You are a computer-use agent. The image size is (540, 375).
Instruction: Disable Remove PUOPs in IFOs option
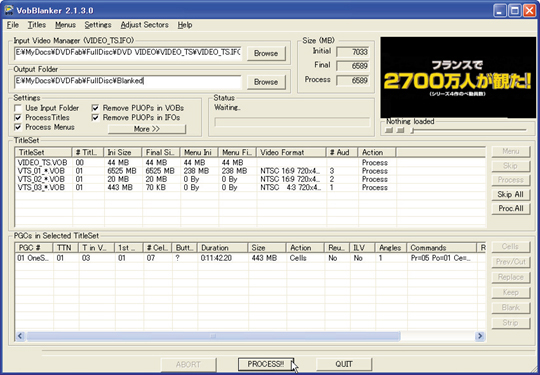pyautogui.click(x=95, y=118)
